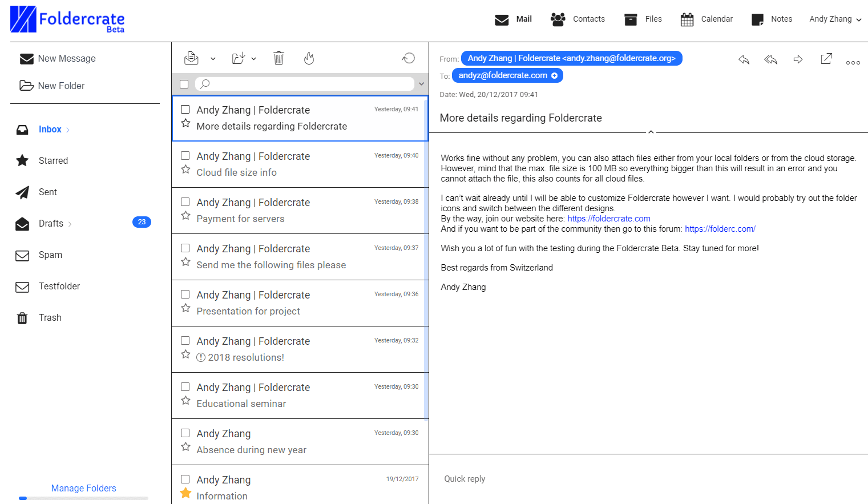Forward the open message
Screen dimensions: 868x504
pos(798,59)
